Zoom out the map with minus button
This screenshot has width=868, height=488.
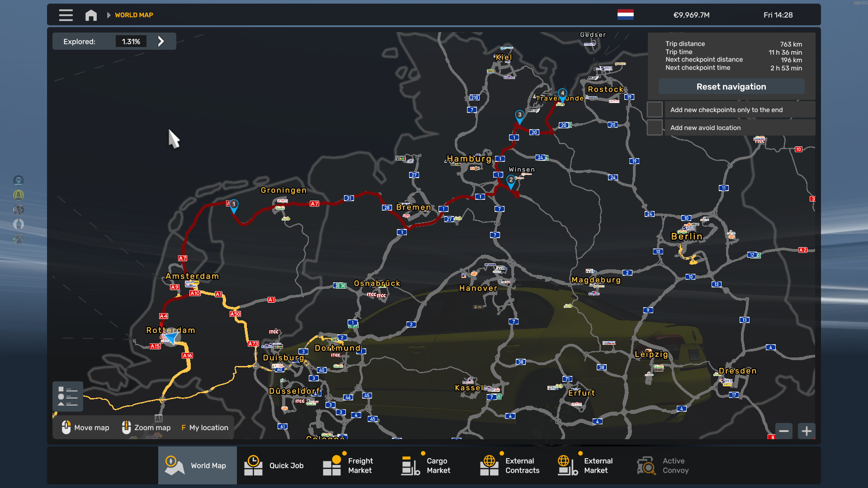coord(784,431)
